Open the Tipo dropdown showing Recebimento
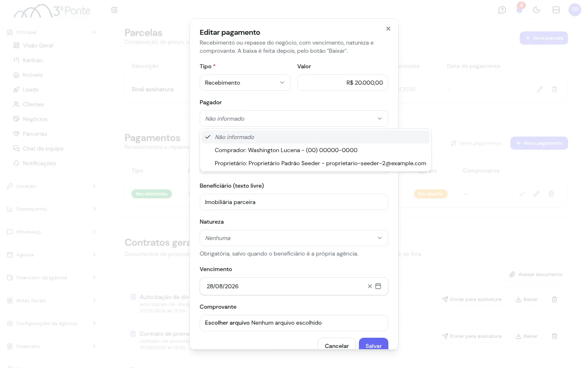Image resolution: width=588 pixels, height=368 pixels. (x=245, y=83)
